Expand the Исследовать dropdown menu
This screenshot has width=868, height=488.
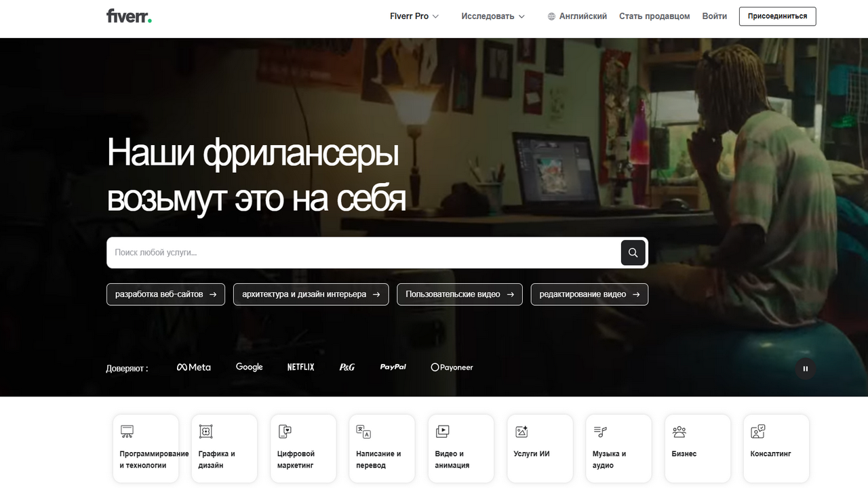click(493, 16)
